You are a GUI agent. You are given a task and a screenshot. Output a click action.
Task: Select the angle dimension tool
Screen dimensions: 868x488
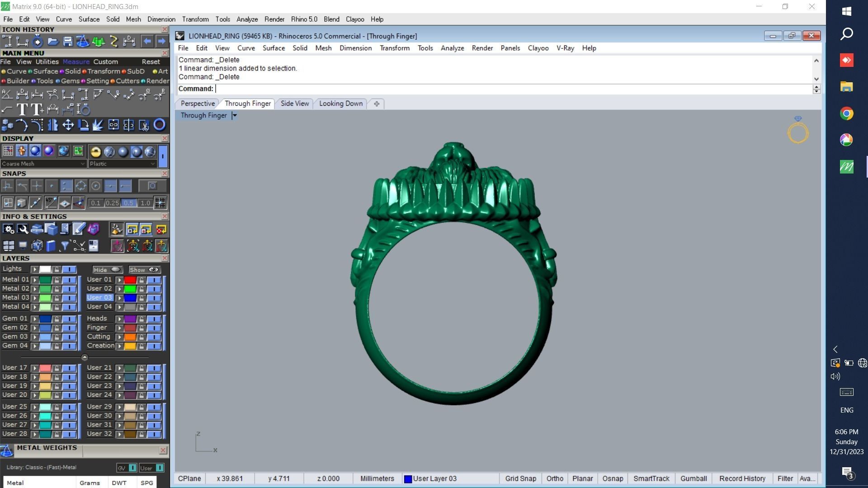tap(7, 94)
